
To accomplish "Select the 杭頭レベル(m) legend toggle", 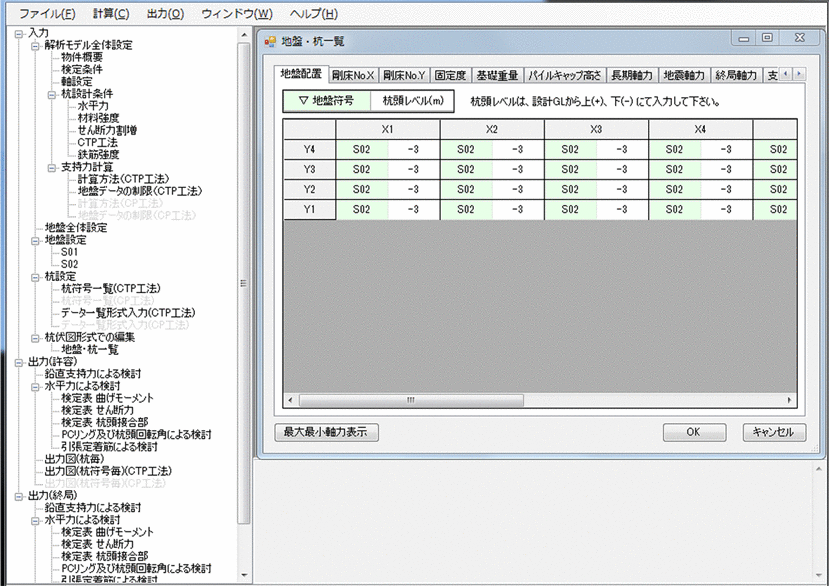I will (412, 100).
